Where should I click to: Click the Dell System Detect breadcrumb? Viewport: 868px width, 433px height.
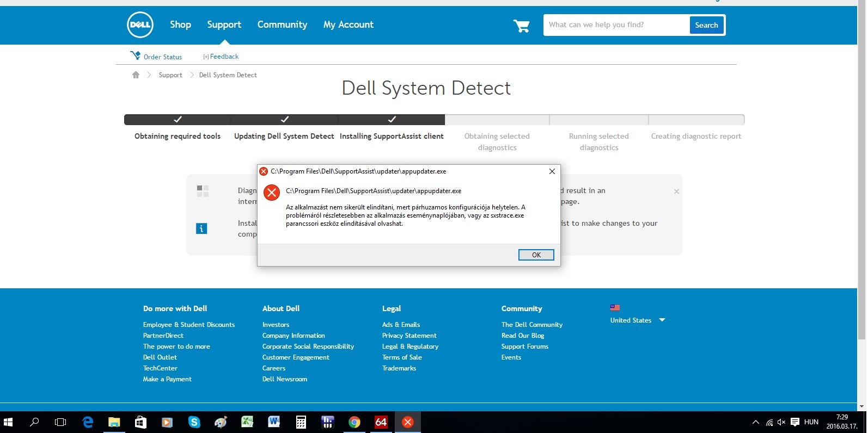pyautogui.click(x=228, y=75)
